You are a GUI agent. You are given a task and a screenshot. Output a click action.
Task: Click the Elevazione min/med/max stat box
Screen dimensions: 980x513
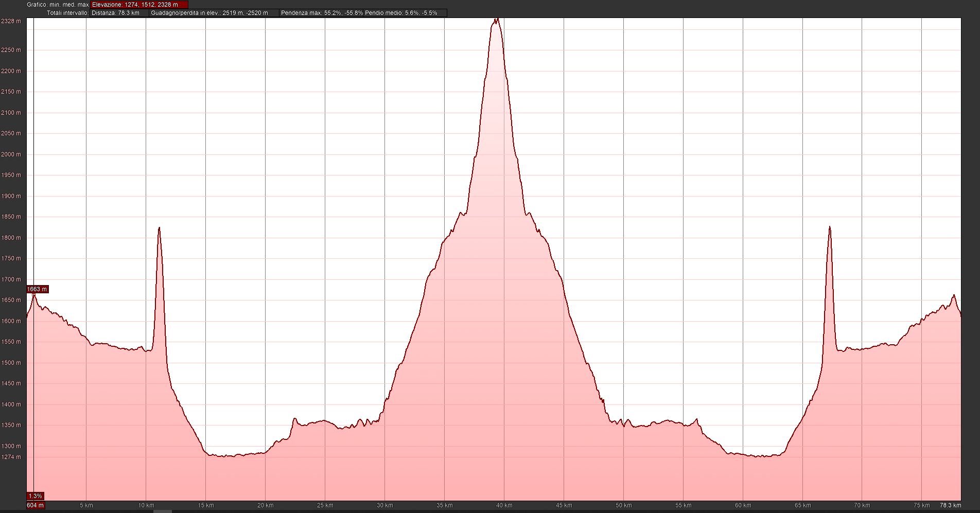(139, 5)
